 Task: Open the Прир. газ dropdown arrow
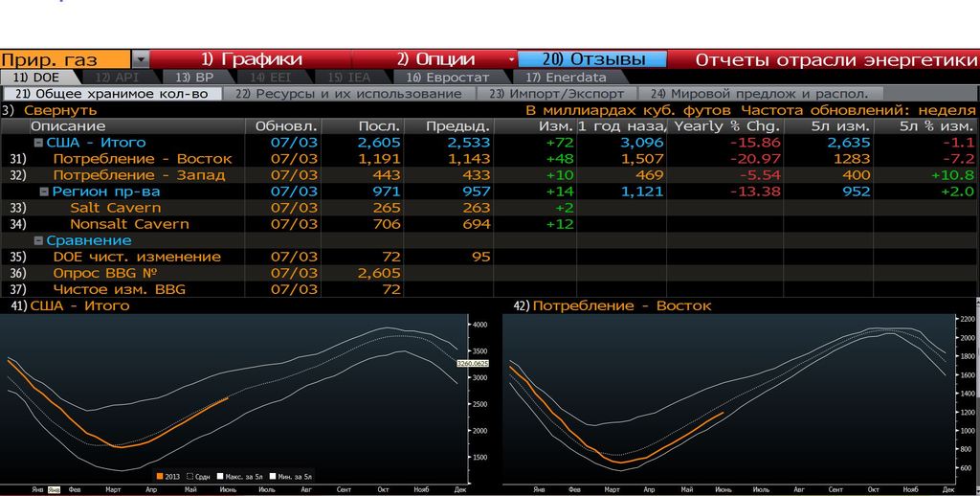[x=140, y=59]
